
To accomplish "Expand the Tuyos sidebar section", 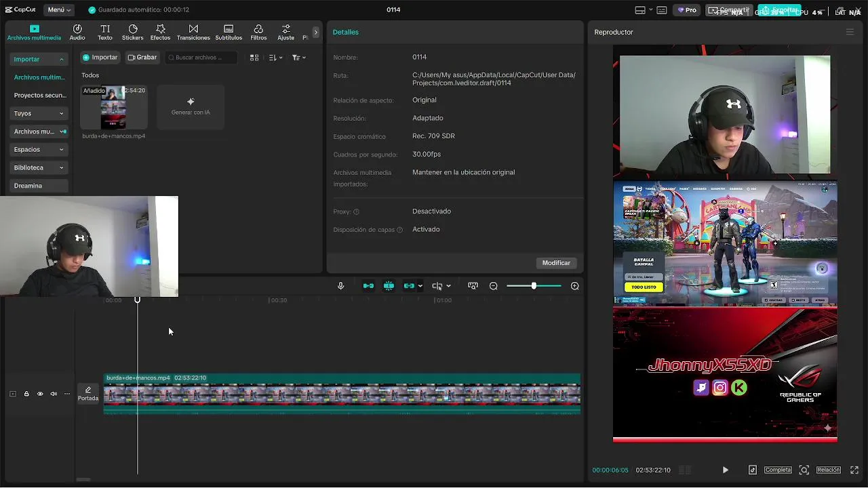I will pos(39,113).
